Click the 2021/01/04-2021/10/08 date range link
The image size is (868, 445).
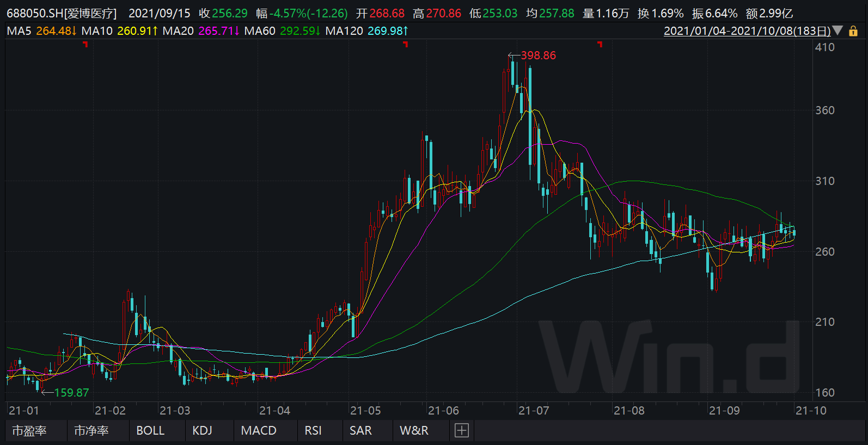[747, 31]
